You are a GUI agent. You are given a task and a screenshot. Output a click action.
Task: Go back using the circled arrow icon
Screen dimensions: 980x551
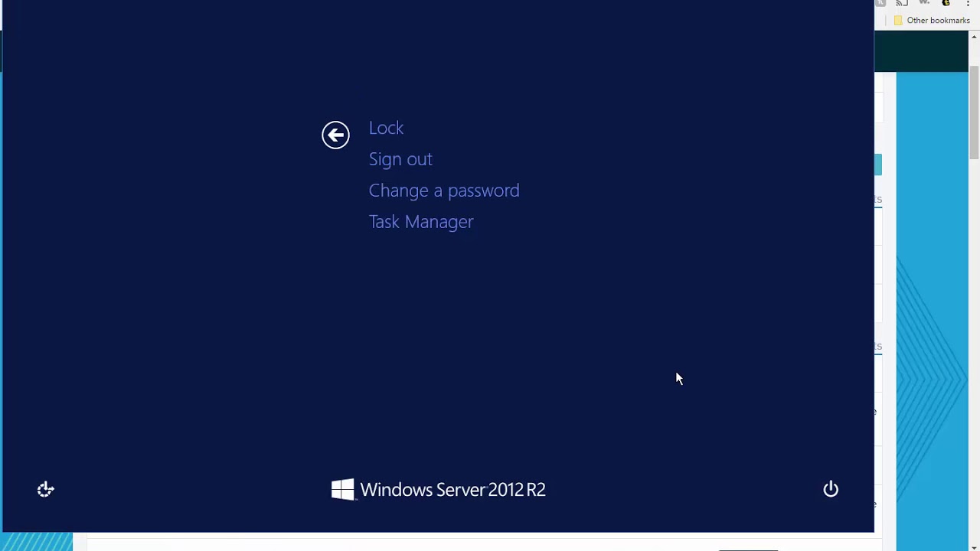(335, 135)
